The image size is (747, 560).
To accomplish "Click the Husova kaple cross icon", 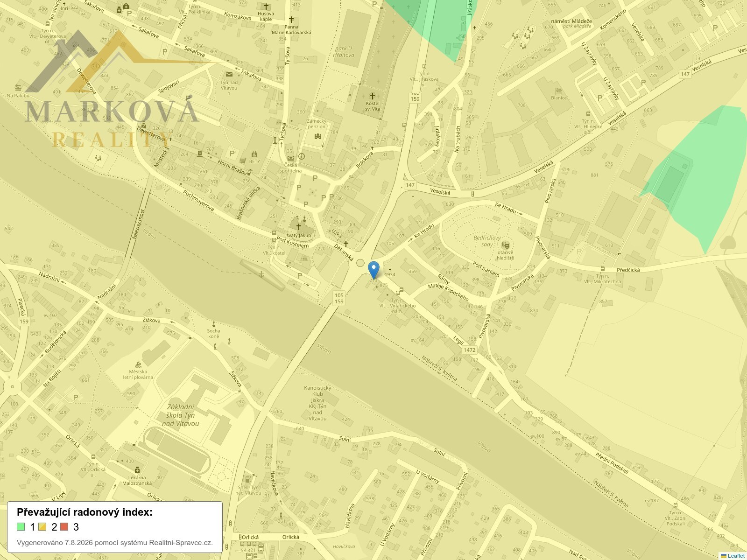I will click(266, 7).
